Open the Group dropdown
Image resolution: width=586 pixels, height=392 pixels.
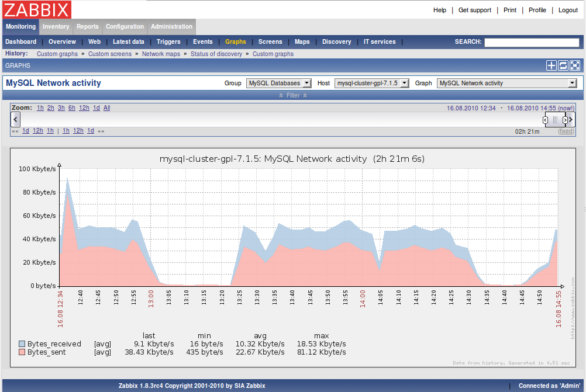click(x=278, y=83)
